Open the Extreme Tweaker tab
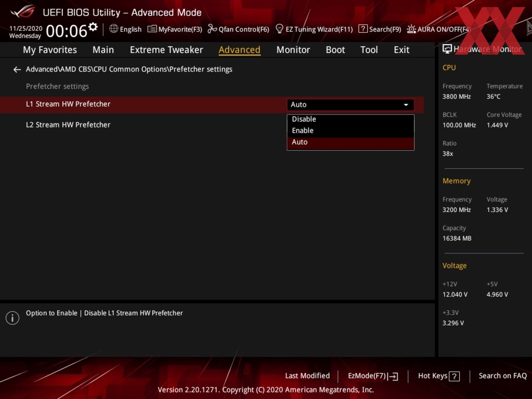Viewport: 532px width, 399px height. click(x=166, y=50)
